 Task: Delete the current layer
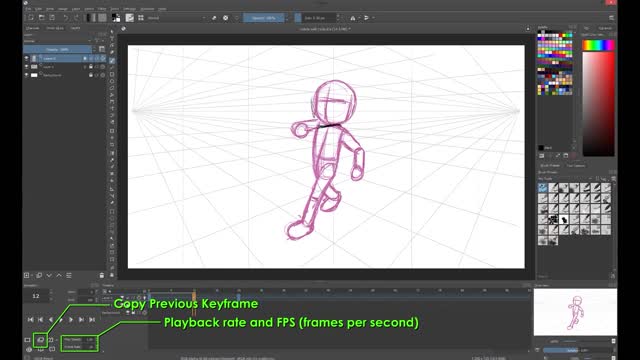(102, 276)
